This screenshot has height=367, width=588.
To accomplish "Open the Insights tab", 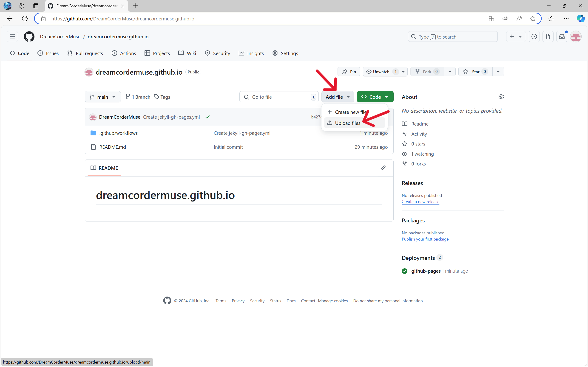I will 251,53.
